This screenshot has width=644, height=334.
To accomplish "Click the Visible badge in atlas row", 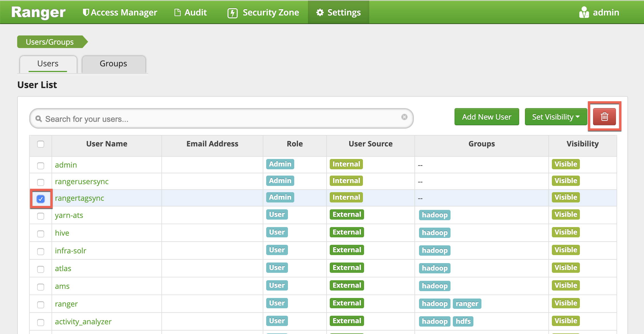I will (566, 268).
